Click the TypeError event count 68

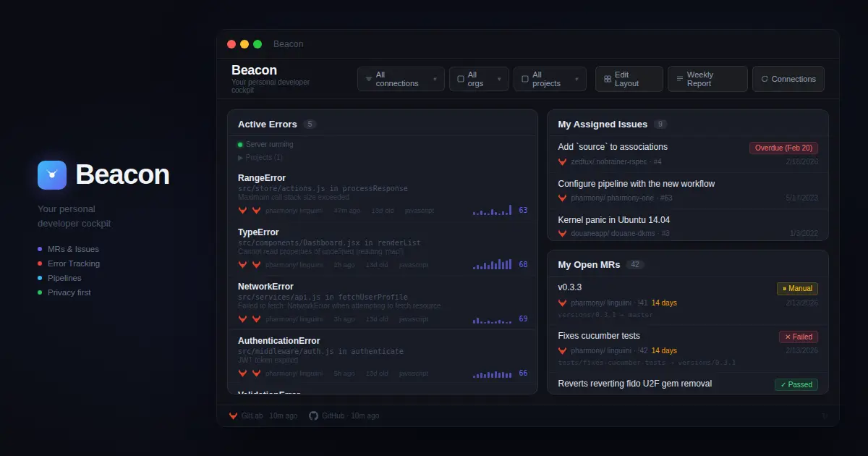pos(523,265)
